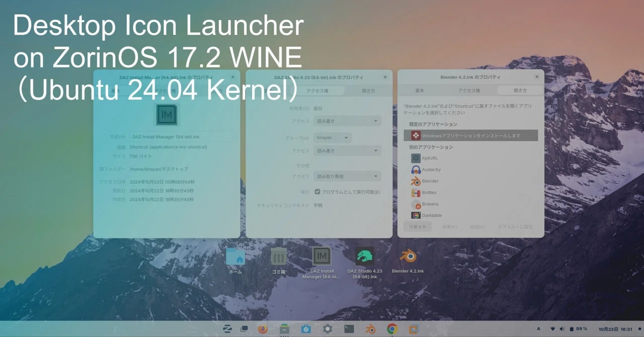The height and width of the screenshot is (337, 644).
Task: Select the Windowsアプリケーションをインストールします entry
Action: tap(471, 135)
